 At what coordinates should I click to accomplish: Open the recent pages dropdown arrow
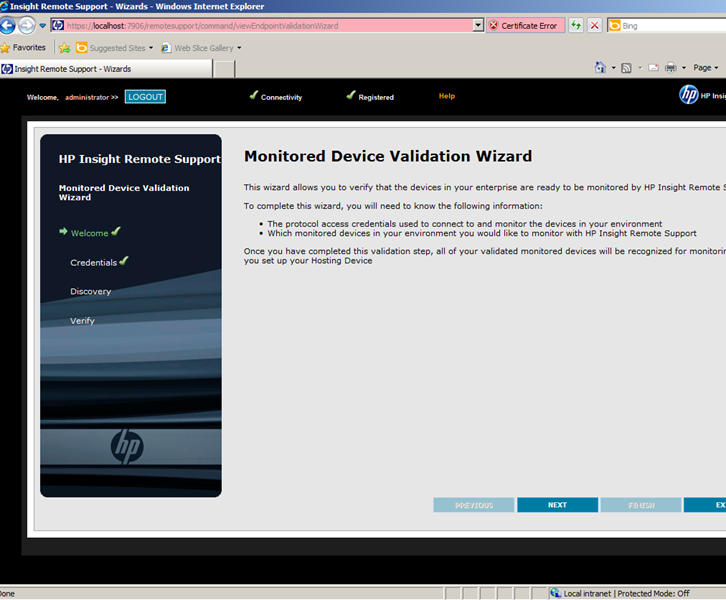click(x=43, y=26)
